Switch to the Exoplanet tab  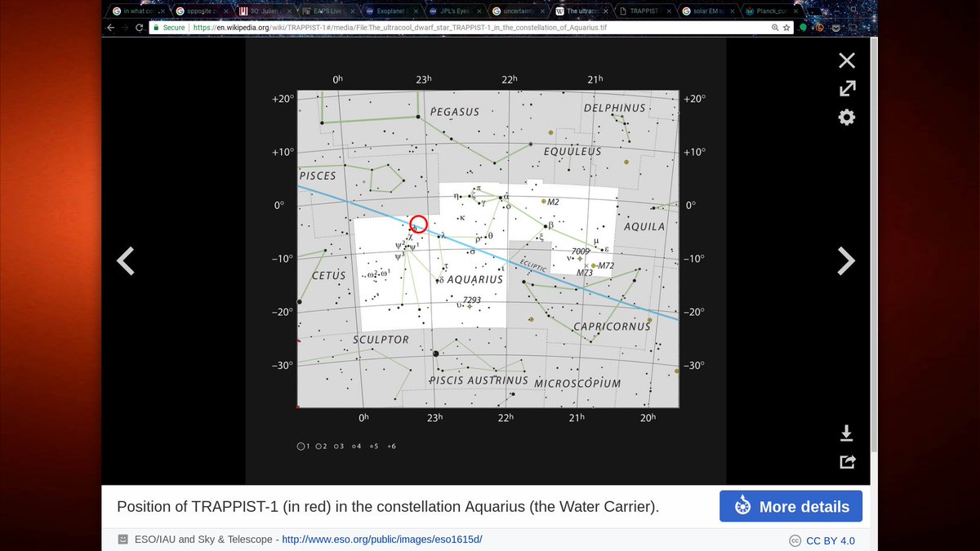click(x=390, y=11)
